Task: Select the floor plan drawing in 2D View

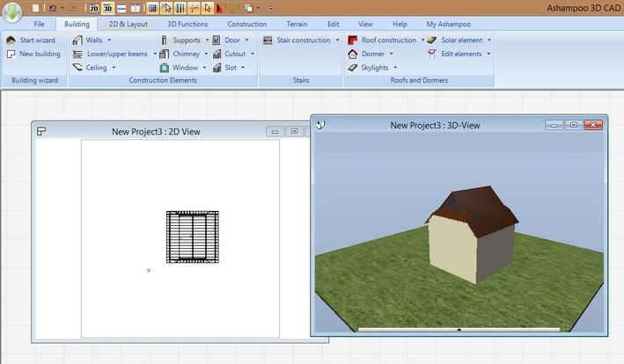Action: [192, 237]
